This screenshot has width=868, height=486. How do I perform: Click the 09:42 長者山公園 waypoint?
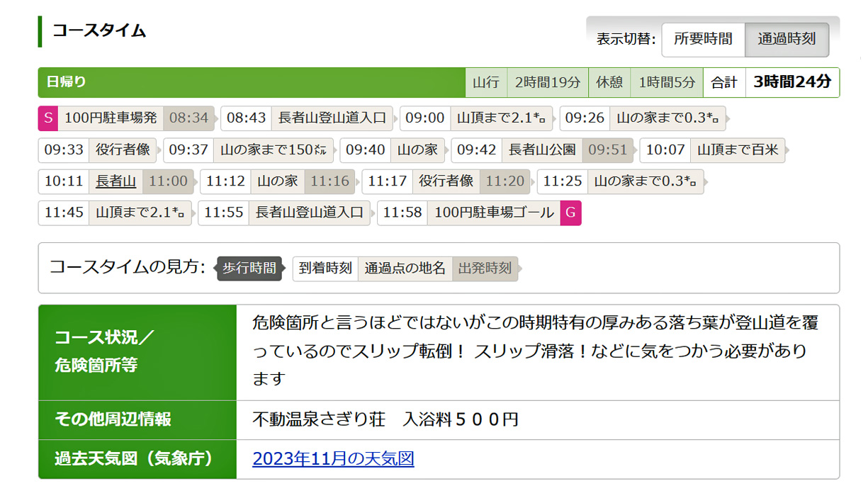coord(541,149)
